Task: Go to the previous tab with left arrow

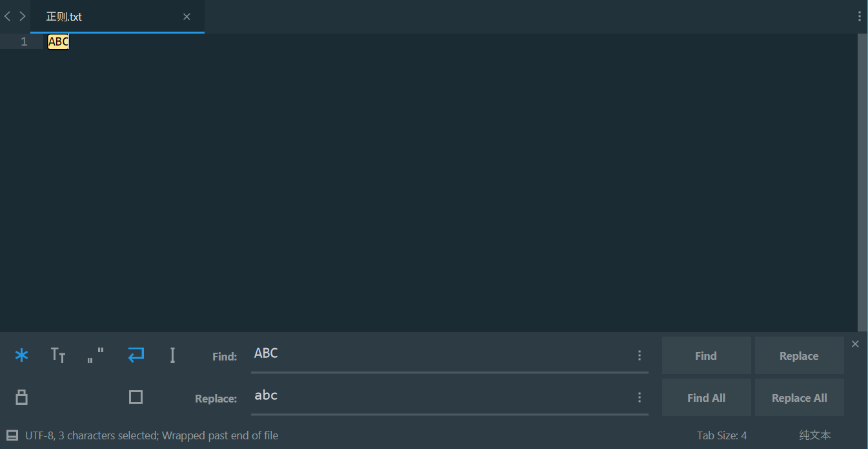Action: coord(8,16)
